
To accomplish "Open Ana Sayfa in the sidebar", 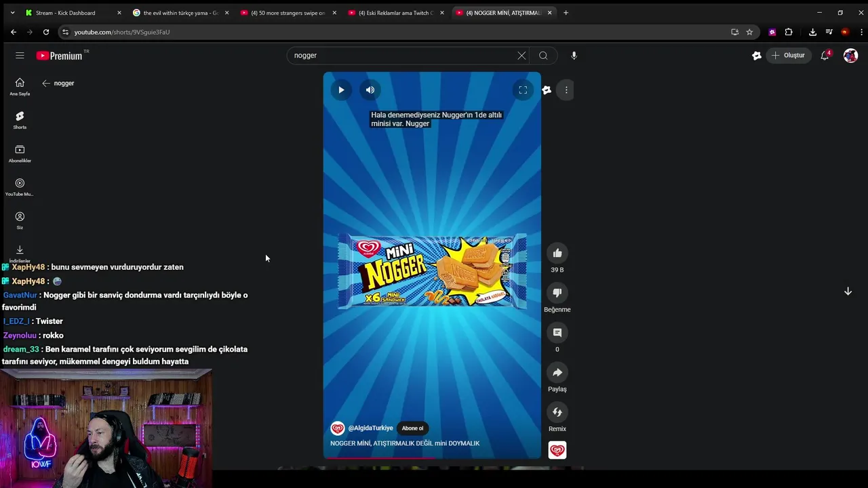I will click(x=20, y=87).
